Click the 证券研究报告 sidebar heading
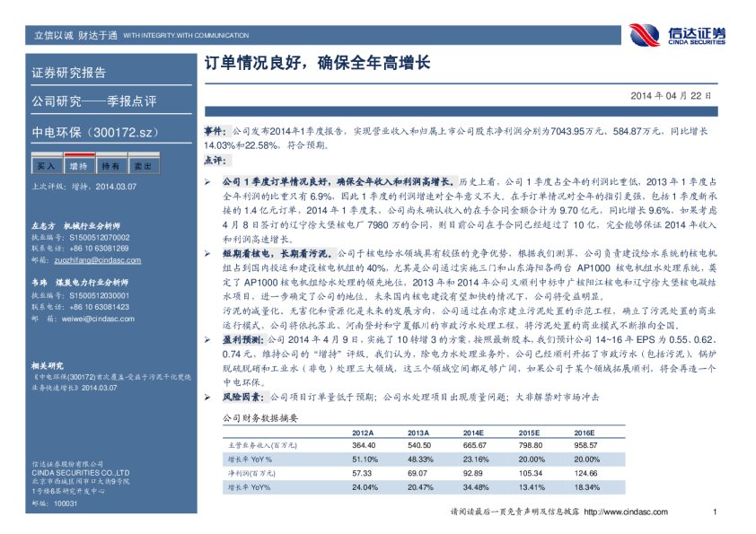Image resolution: width=756 pixels, height=534 pixels. 69,73
